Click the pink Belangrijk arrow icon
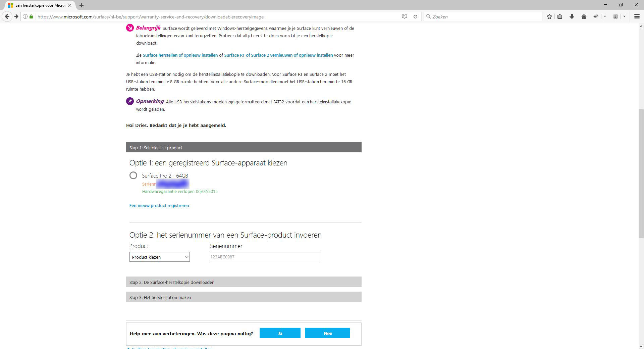The image size is (644, 349). click(x=130, y=28)
